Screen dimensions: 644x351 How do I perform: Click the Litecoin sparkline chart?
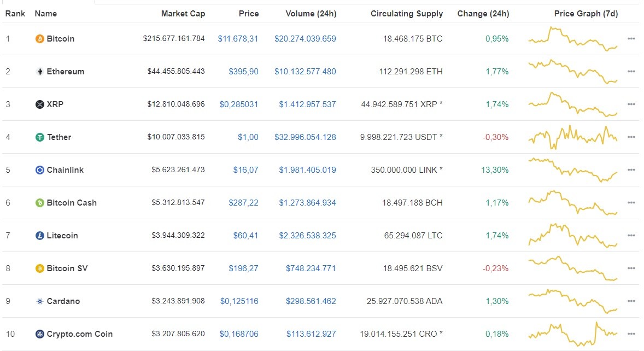coord(572,236)
